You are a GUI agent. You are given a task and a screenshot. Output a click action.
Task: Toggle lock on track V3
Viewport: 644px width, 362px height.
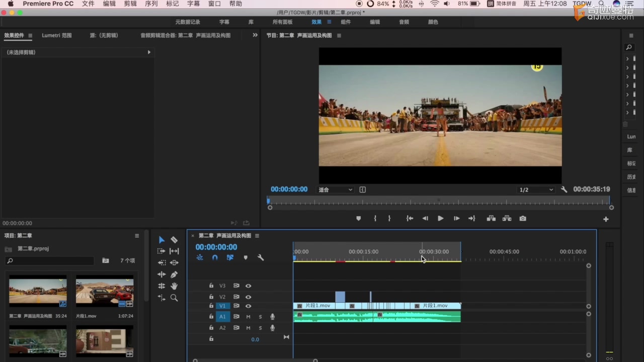(211, 286)
